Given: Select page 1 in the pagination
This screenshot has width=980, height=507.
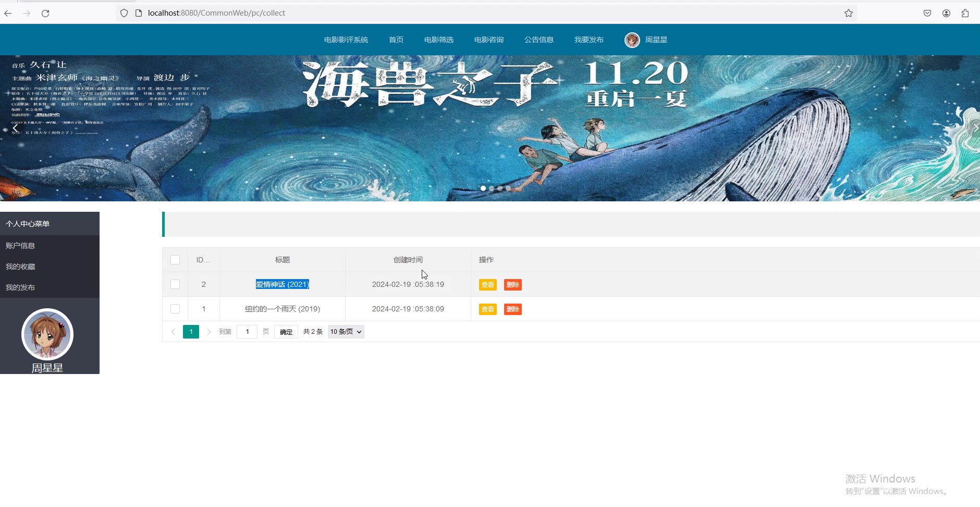Looking at the screenshot, I should click(191, 332).
